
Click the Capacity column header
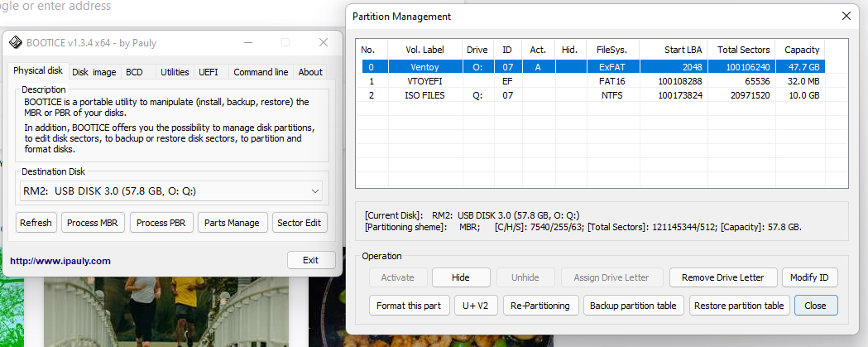pyautogui.click(x=800, y=50)
